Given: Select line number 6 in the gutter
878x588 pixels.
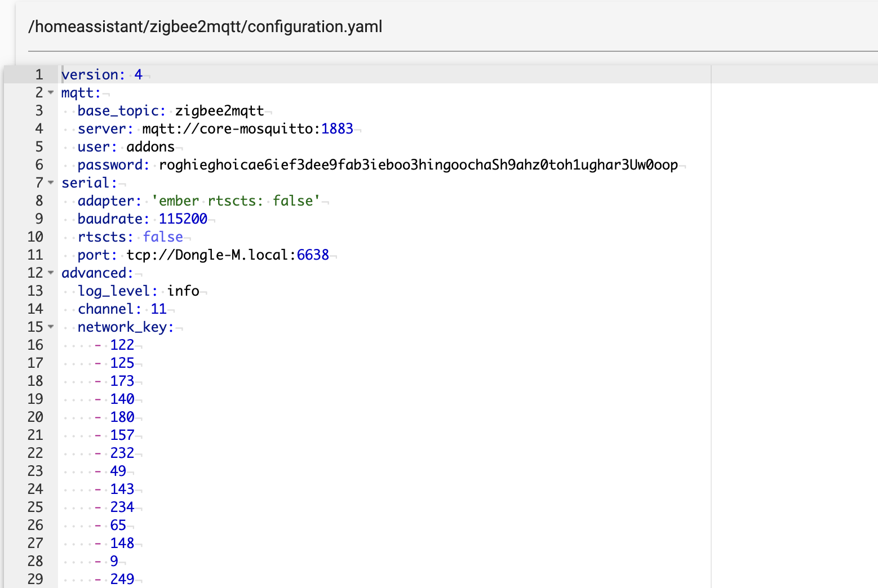Looking at the screenshot, I should click(x=39, y=165).
